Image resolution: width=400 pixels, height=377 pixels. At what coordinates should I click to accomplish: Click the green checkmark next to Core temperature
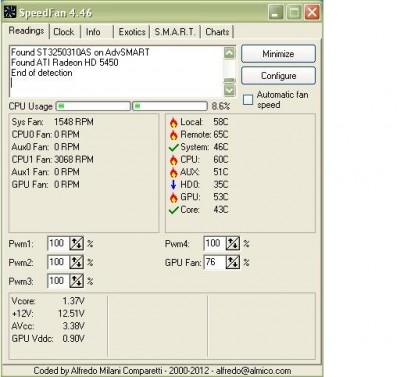click(174, 210)
